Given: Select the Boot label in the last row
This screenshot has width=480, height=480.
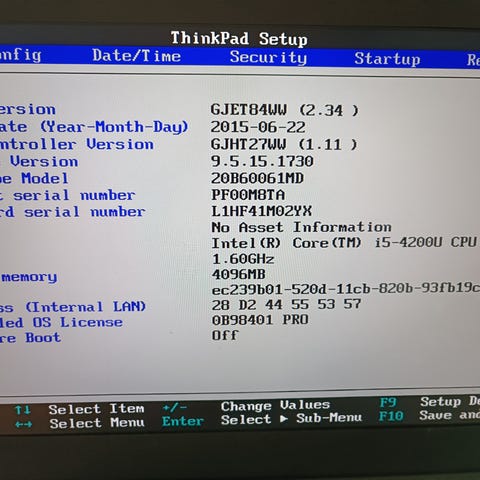Looking at the screenshot, I should click(x=43, y=338).
